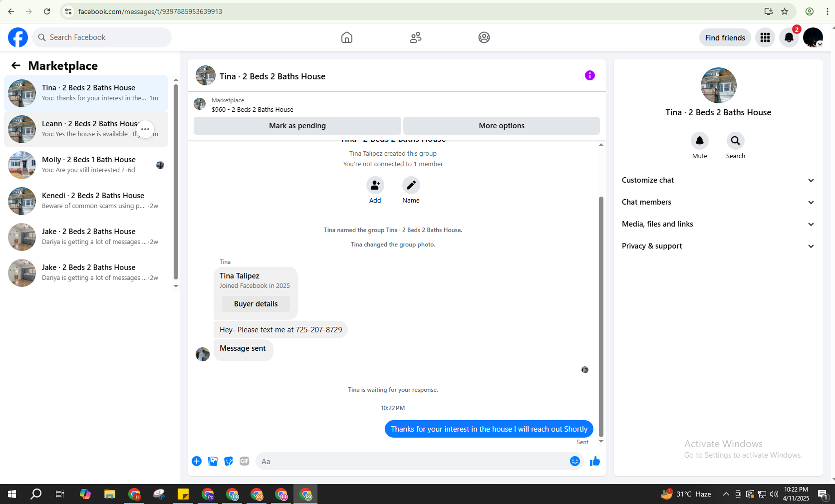
Task: Open the Friends icon in top navigation
Action: click(x=416, y=37)
